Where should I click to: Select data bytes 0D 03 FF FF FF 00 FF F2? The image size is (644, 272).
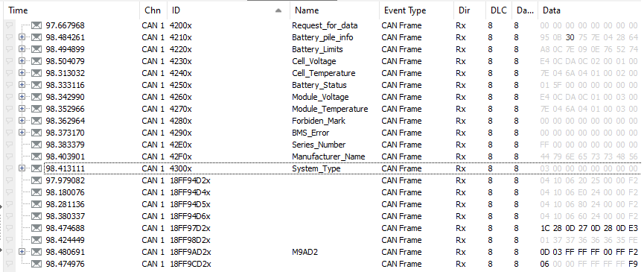coord(590,252)
